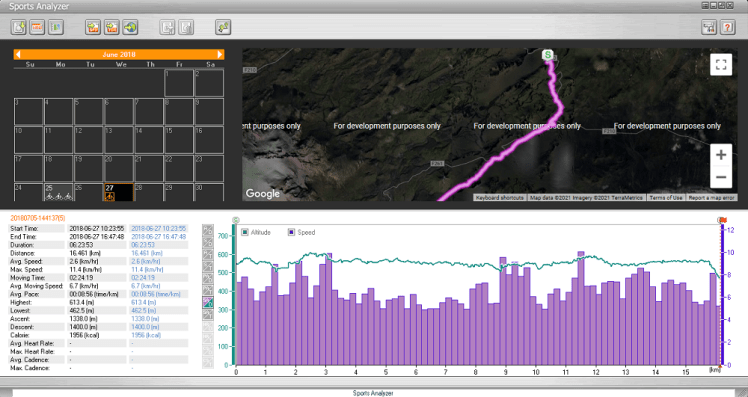Click the highlighted purple-green chart mode button
Screen dimensions: 748x397
pyautogui.click(x=208, y=303)
